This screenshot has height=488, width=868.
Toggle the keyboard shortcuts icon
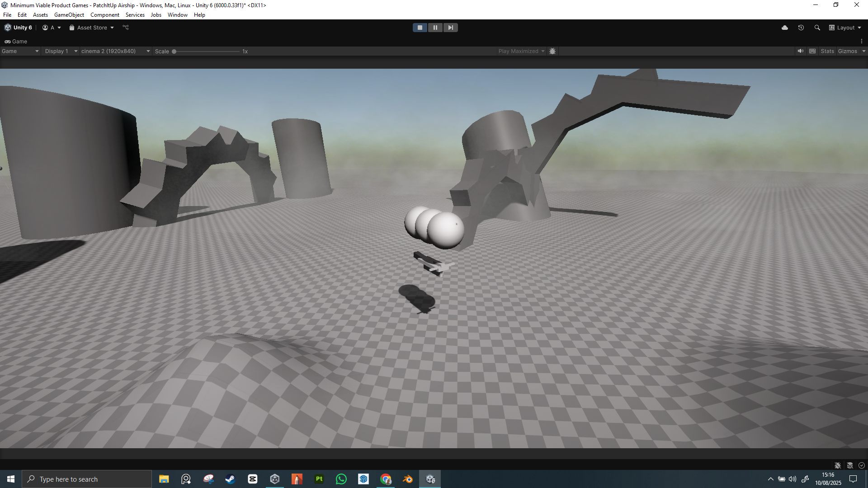tap(812, 51)
